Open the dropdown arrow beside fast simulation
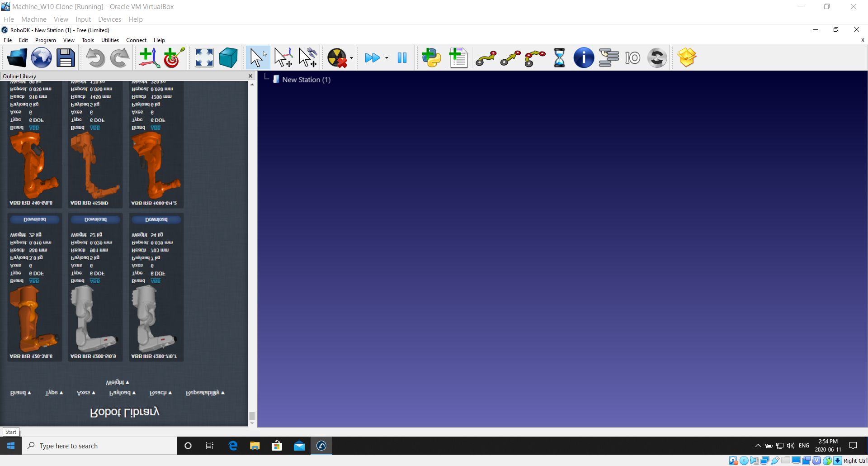This screenshot has height=466, width=868. click(x=387, y=58)
